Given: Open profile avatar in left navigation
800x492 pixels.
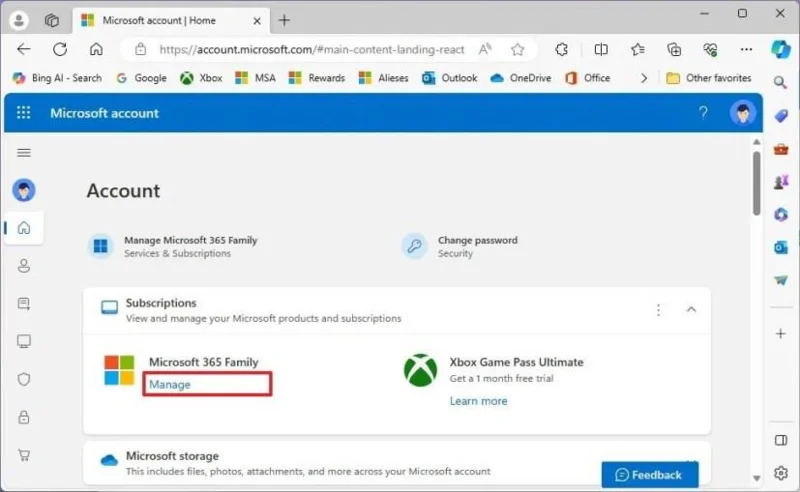Looking at the screenshot, I should [x=24, y=190].
